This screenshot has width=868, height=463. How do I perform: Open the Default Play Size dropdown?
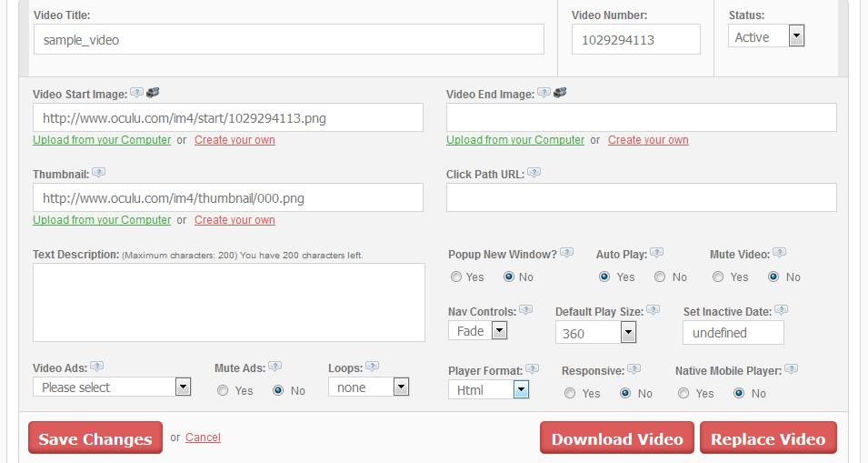(628, 333)
